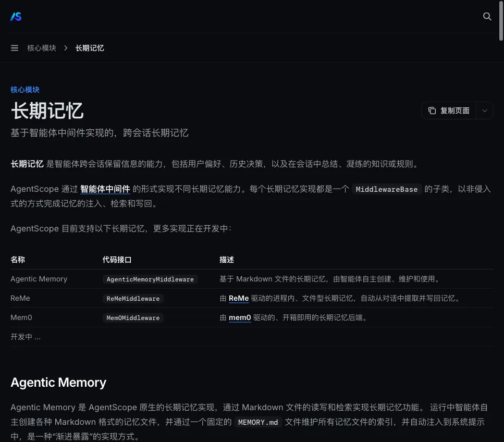Open the search magnifier icon
504x442 pixels.
pos(487,16)
